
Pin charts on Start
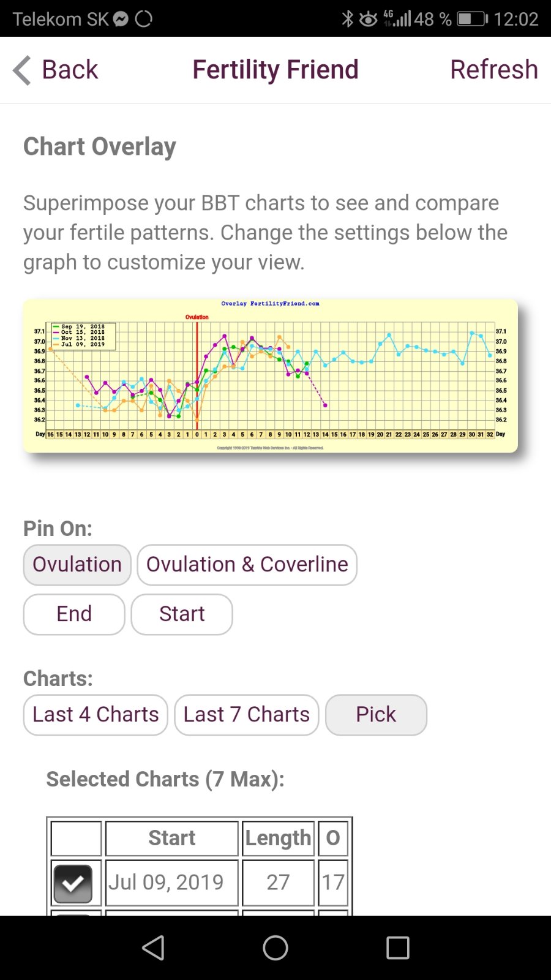point(182,614)
